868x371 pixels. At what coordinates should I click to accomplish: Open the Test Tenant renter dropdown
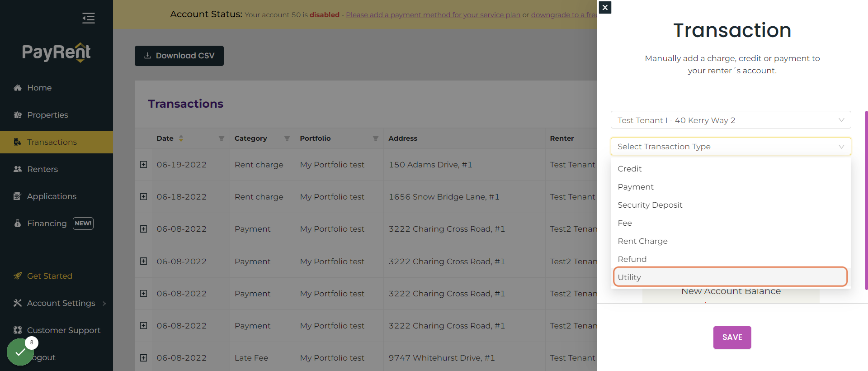[x=731, y=120]
